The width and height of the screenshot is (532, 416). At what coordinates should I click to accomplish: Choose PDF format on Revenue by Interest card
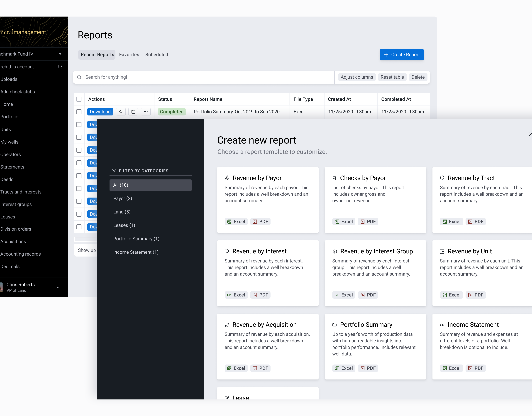pyautogui.click(x=260, y=295)
